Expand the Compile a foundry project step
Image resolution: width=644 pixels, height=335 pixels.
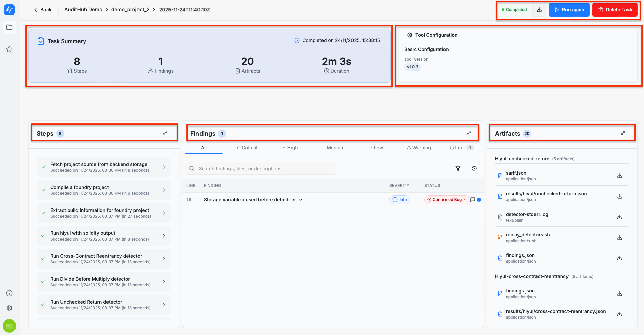(164, 190)
